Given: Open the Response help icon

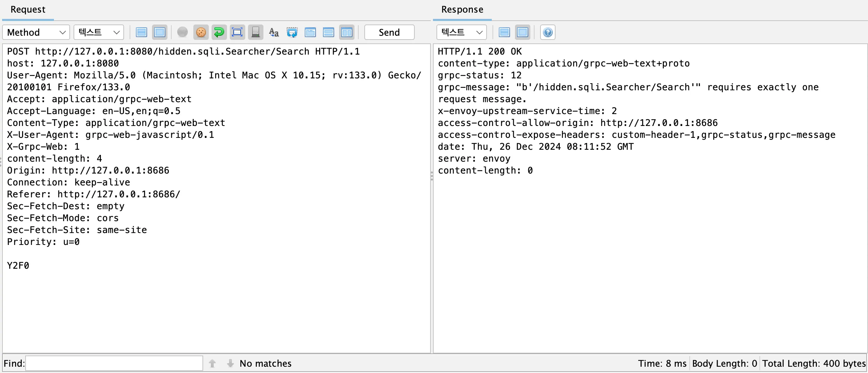Looking at the screenshot, I should (x=547, y=32).
